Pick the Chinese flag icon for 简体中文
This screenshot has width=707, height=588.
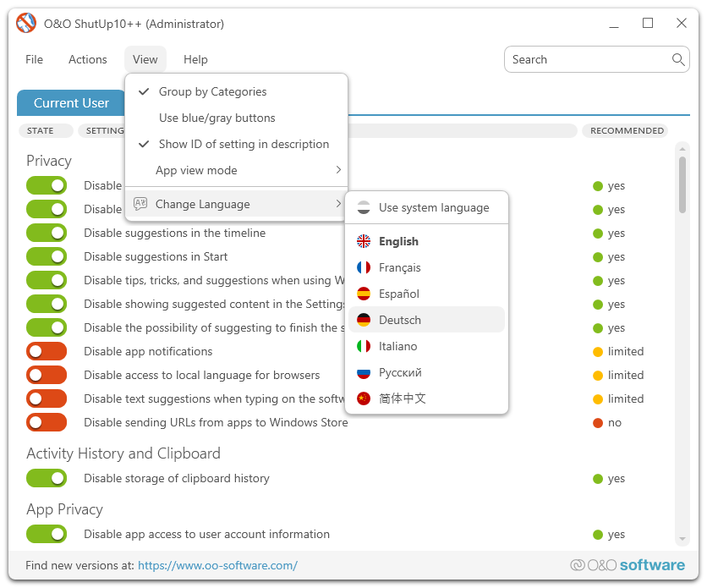tap(364, 398)
